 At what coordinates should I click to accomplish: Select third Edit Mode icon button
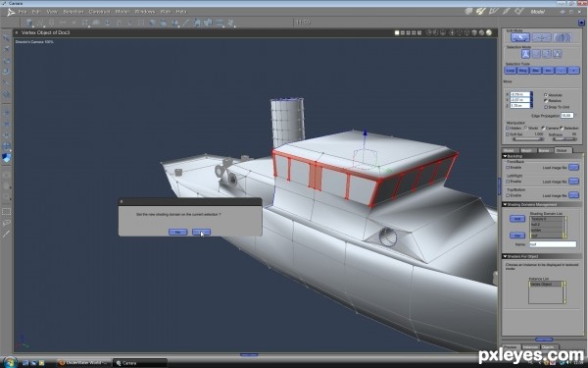[563, 37]
